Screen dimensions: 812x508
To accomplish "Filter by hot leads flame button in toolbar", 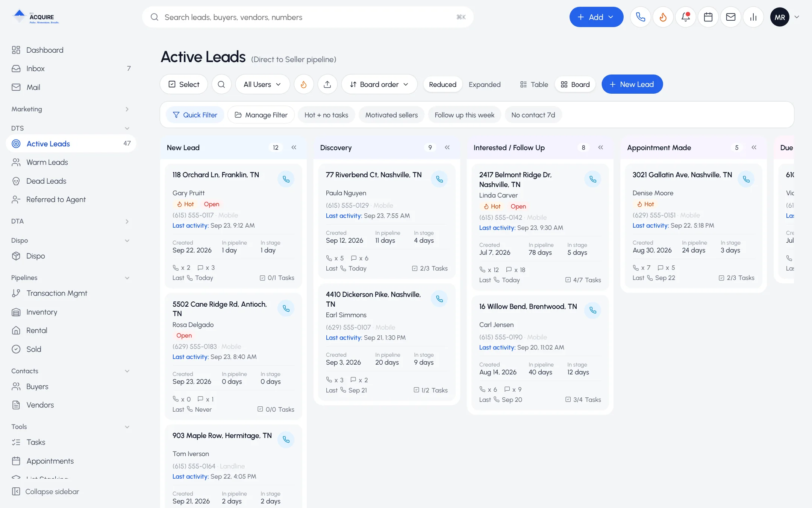I will point(303,84).
